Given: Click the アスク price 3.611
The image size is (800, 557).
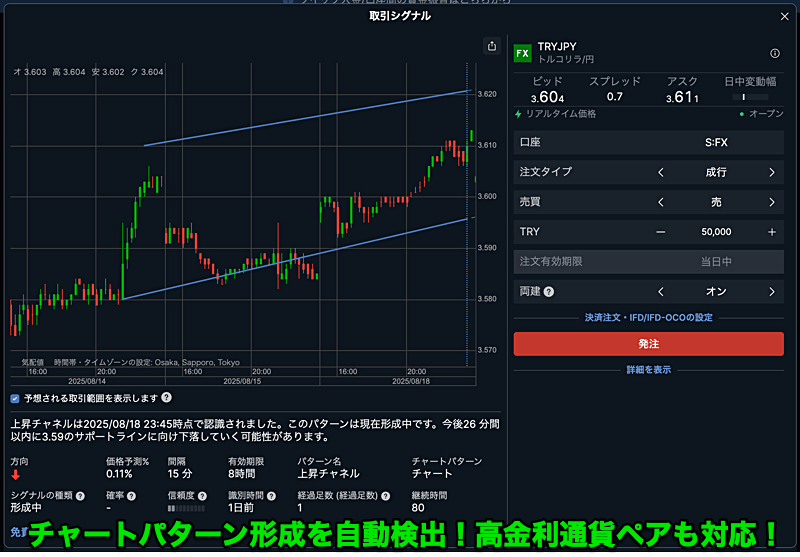Looking at the screenshot, I should [x=682, y=96].
